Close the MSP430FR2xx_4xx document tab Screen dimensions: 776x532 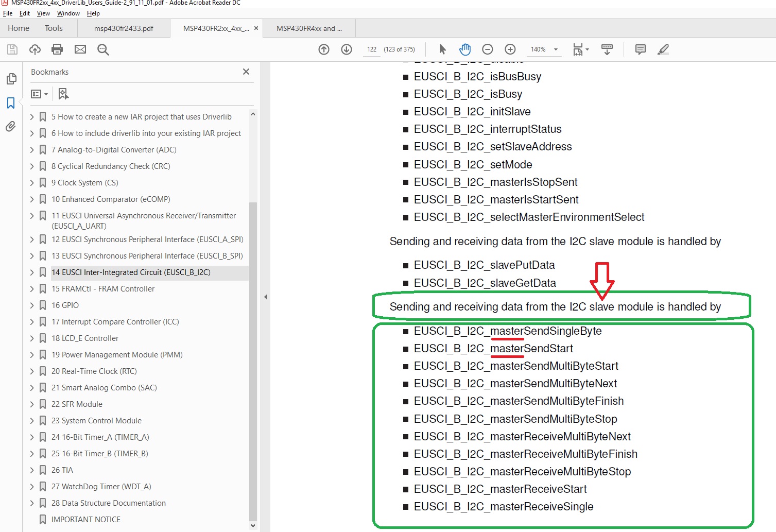point(256,28)
